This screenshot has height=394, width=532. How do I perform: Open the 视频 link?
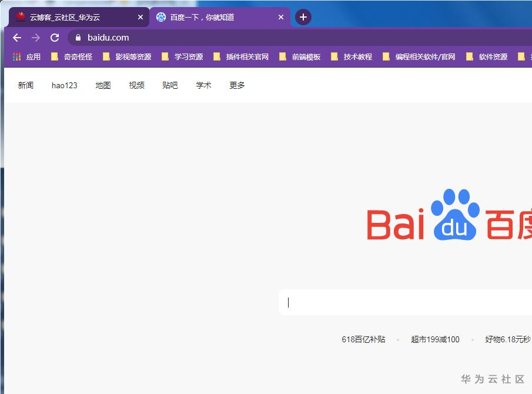click(x=137, y=85)
